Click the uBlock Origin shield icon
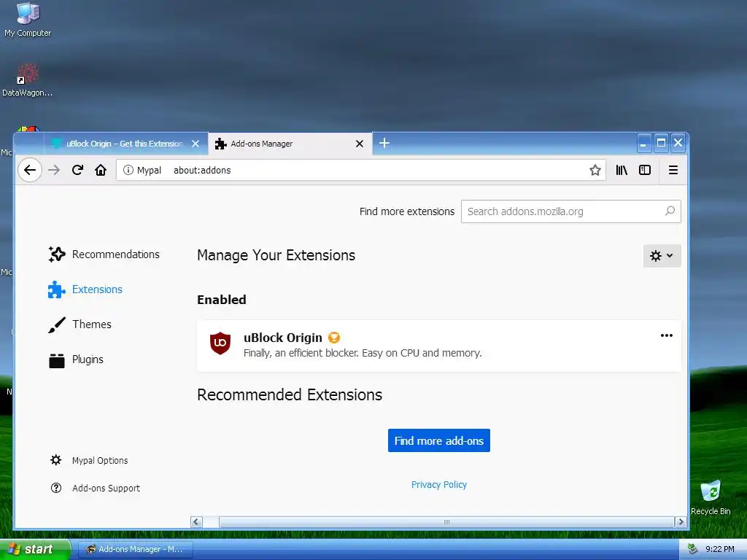This screenshot has height=560, width=747. click(x=220, y=343)
